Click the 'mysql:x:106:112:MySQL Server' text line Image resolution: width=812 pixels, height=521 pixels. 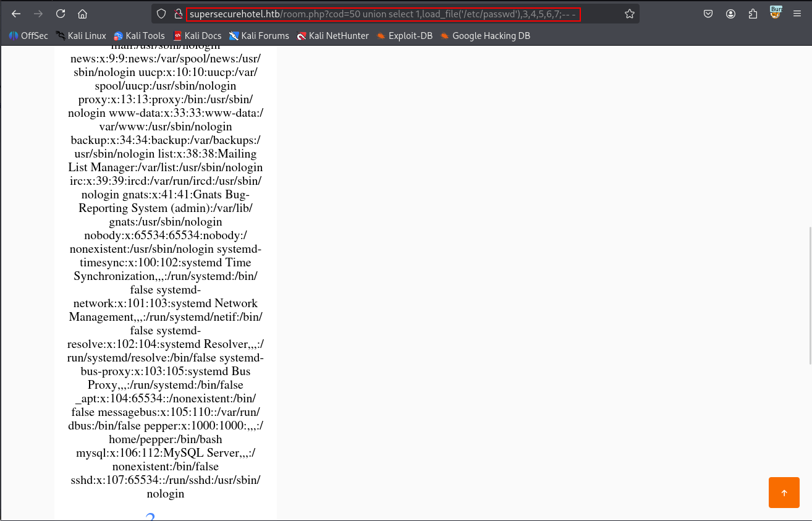166,453
